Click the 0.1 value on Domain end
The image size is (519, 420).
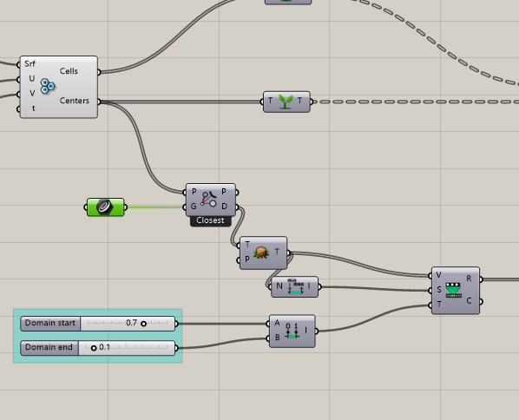104,347
